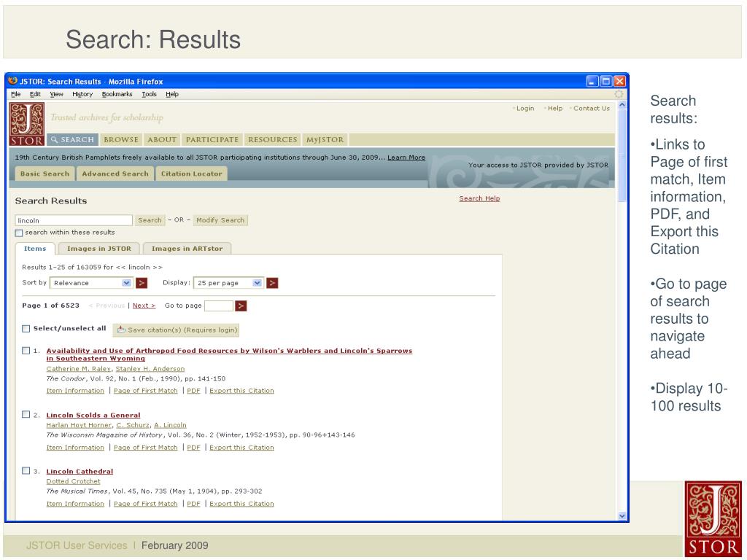Check the Select/unselect all checkbox
The image size is (747, 560).
click(x=26, y=329)
